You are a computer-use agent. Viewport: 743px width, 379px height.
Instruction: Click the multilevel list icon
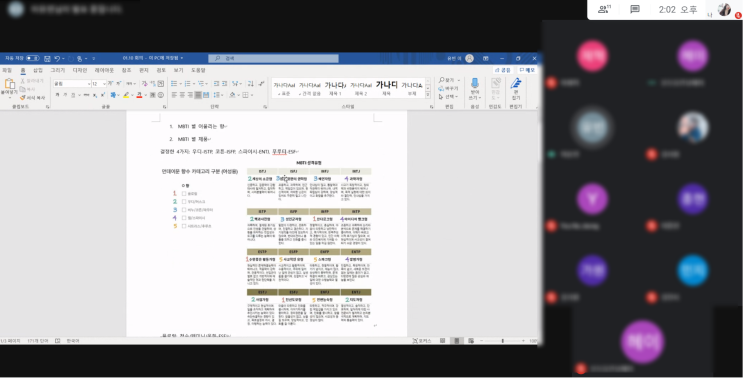point(201,83)
